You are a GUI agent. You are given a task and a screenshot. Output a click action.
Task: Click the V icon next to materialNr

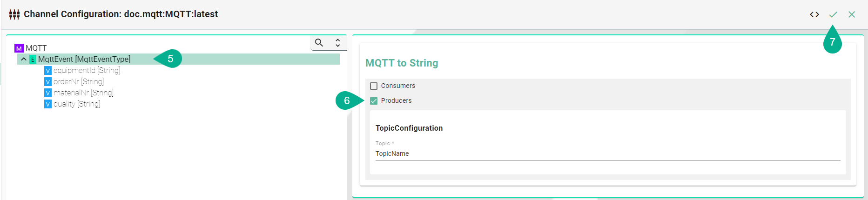click(x=47, y=93)
